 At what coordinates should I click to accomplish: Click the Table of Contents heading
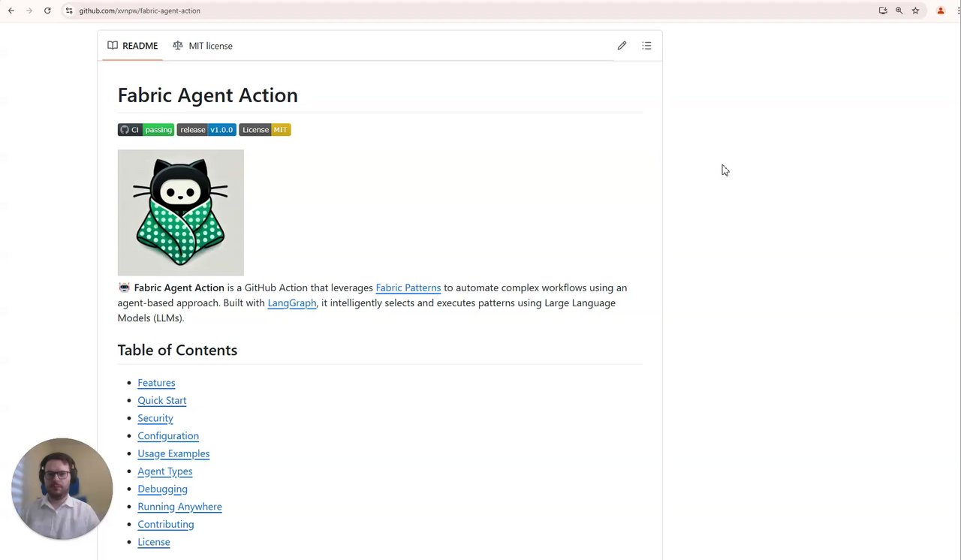point(177,350)
